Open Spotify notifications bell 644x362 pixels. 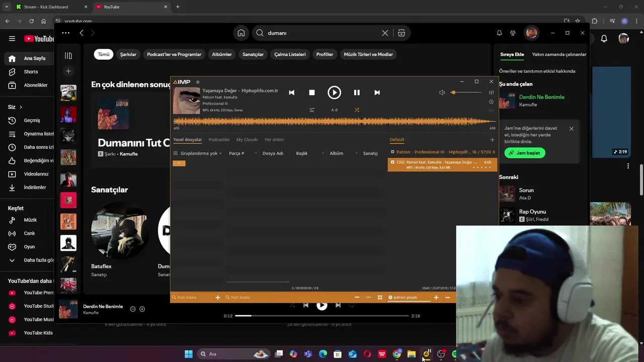click(x=499, y=33)
